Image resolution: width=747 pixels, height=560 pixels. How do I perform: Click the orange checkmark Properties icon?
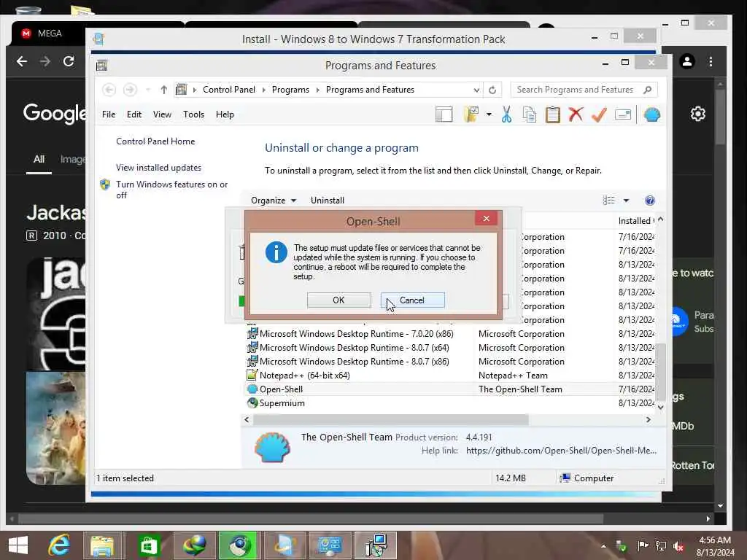coord(600,114)
